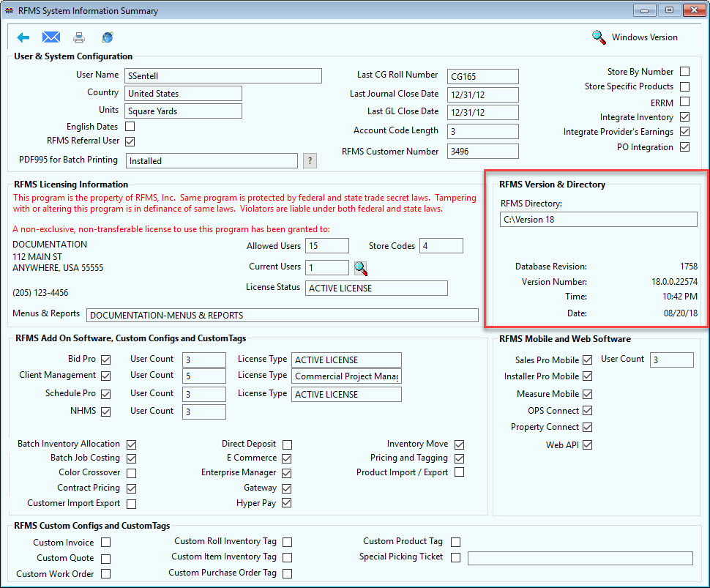Click the back arrow navigation icon

(24, 37)
